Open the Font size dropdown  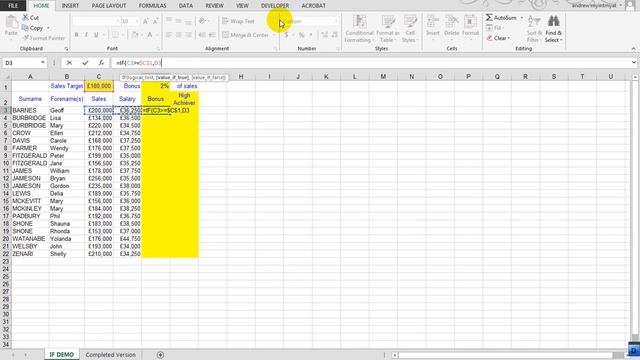click(x=137, y=21)
